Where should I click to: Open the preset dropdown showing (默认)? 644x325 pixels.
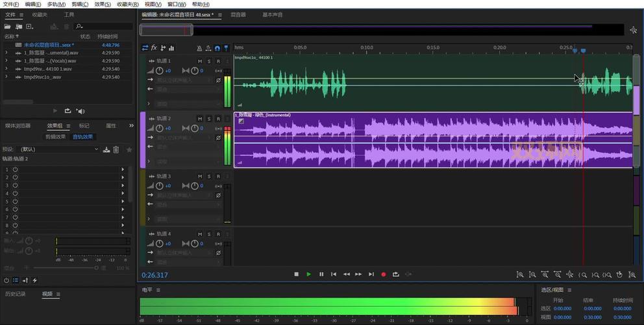click(58, 149)
